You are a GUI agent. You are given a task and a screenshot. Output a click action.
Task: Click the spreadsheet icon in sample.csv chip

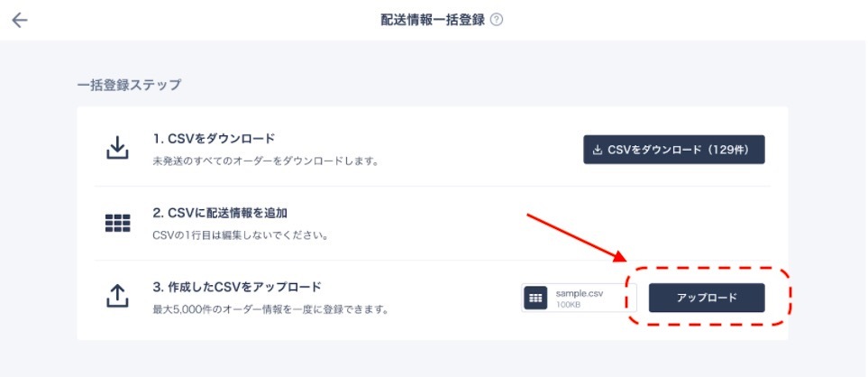535,298
